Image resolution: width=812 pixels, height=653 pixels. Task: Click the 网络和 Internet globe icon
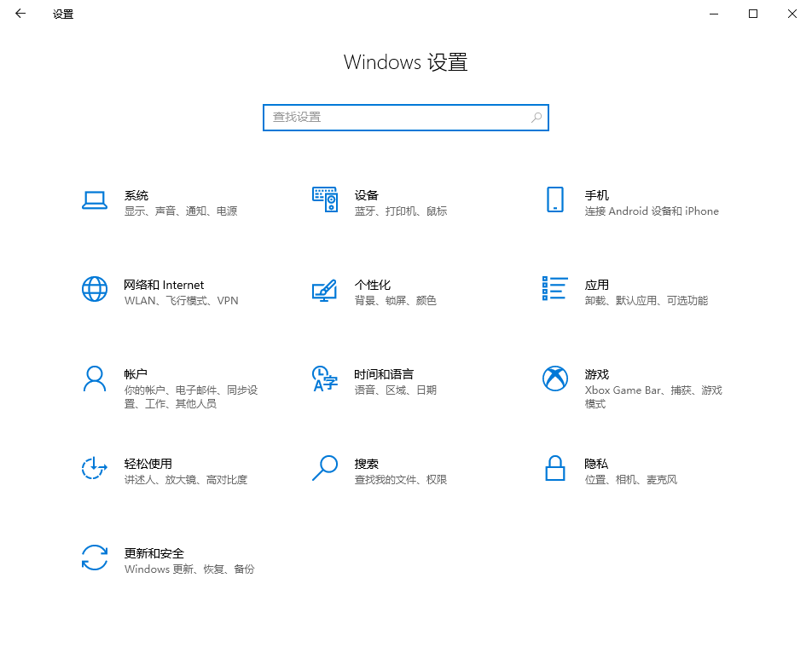click(95, 289)
